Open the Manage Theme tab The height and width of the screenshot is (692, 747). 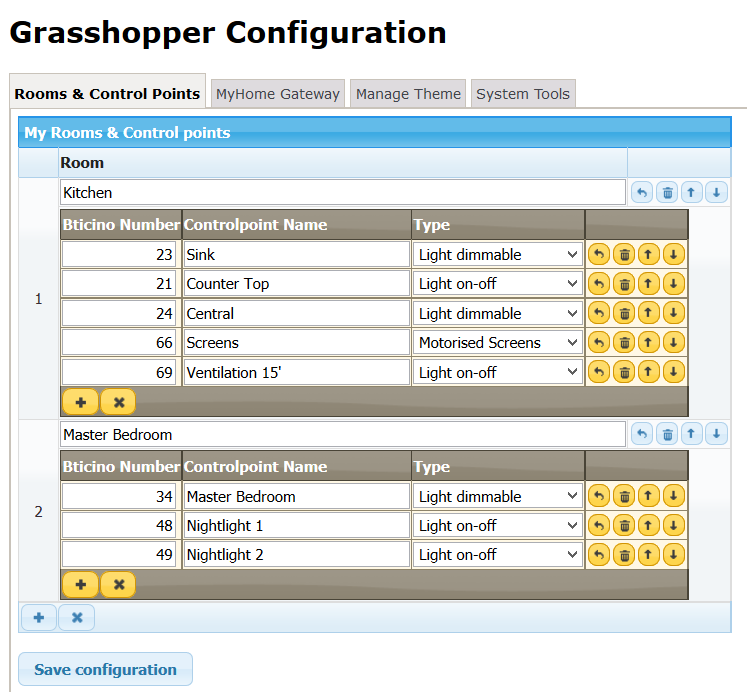408,94
